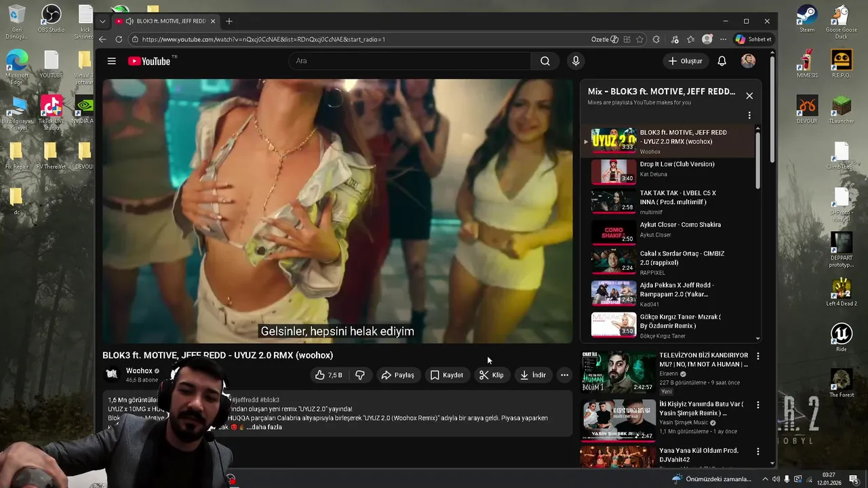Show hidden tray icons chevron

[x=764, y=479]
